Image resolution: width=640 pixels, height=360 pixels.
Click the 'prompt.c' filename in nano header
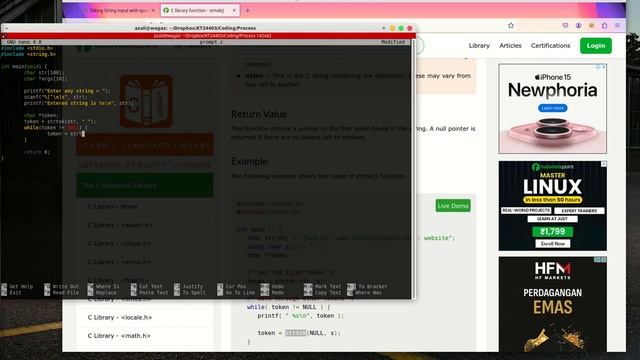pos(211,42)
